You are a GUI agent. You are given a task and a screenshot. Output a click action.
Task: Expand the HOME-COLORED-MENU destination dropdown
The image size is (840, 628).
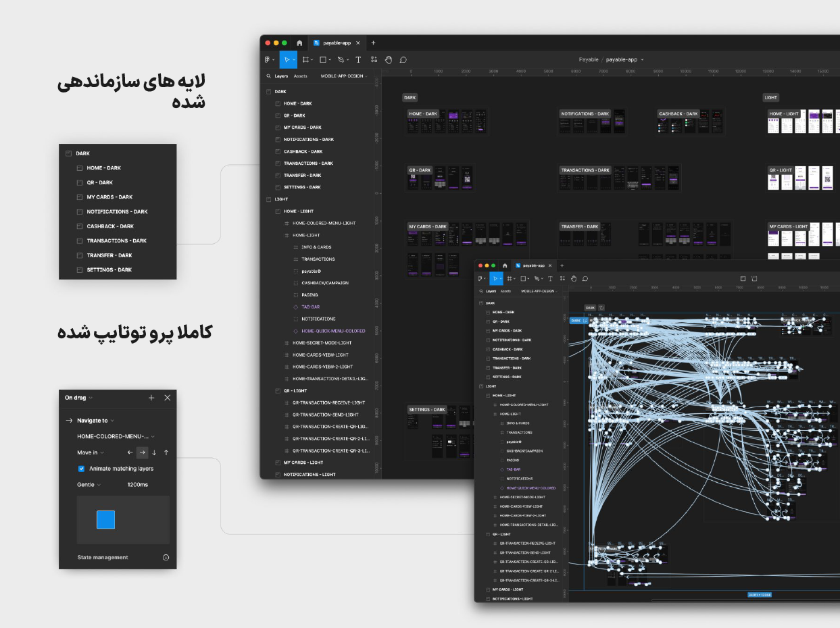tap(116, 437)
